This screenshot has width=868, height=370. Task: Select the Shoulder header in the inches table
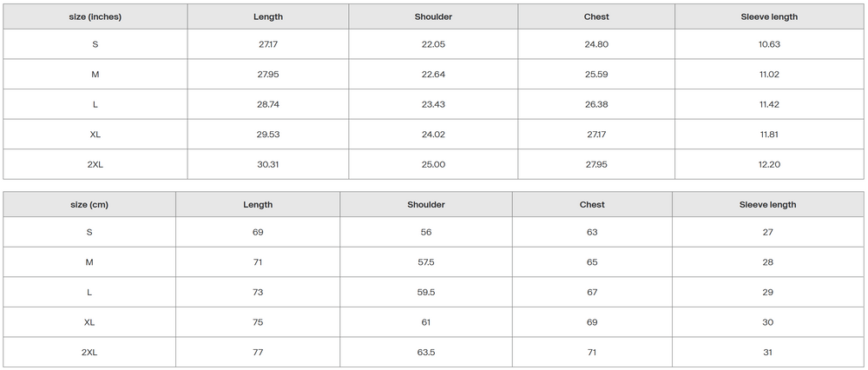[434, 17]
